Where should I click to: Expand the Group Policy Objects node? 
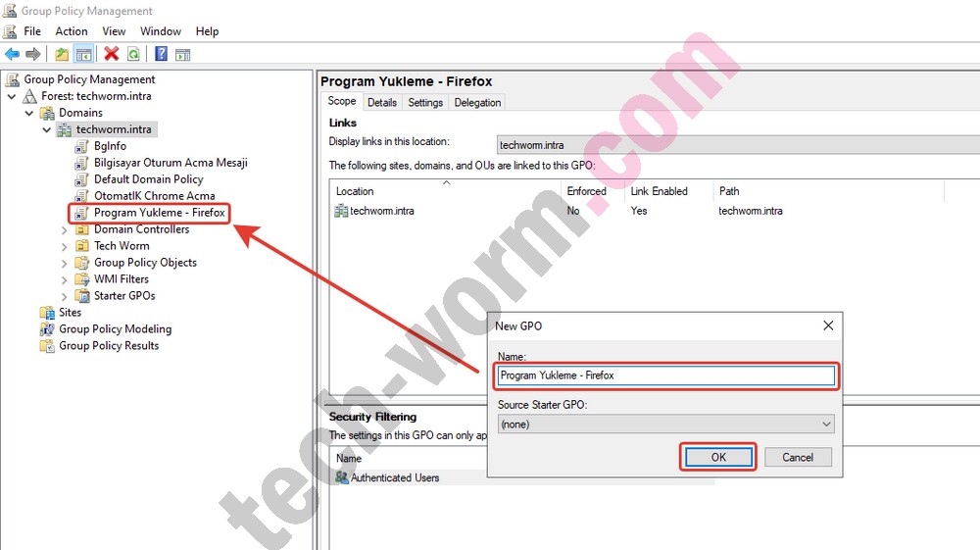(65, 263)
